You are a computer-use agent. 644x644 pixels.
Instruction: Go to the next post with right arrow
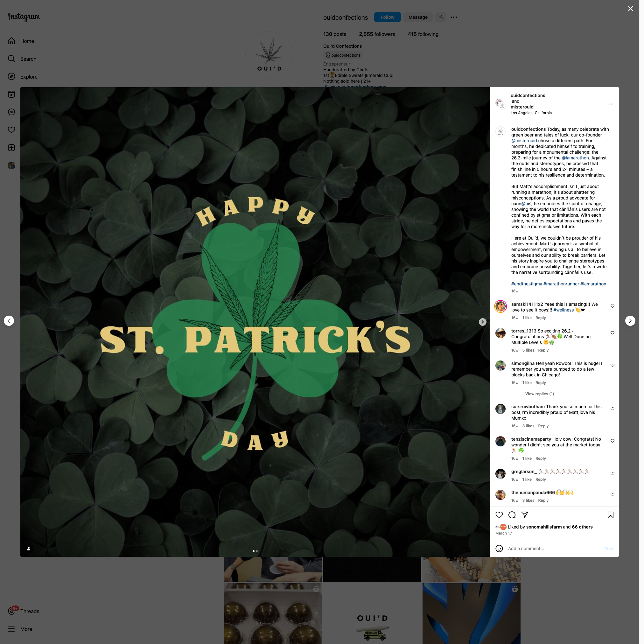coord(630,321)
